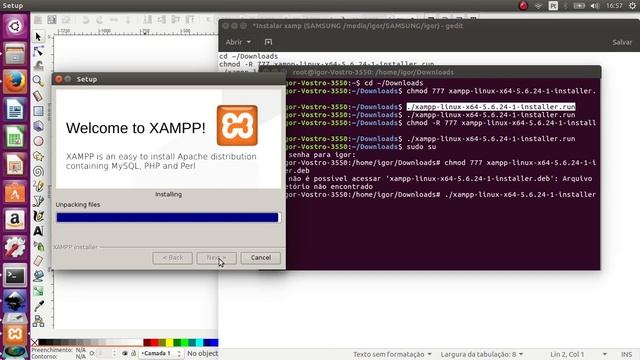The height and width of the screenshot is (360, 640).
Task: Open Texto sem formatação dropdown in gedit
Action: click(392, 354)
